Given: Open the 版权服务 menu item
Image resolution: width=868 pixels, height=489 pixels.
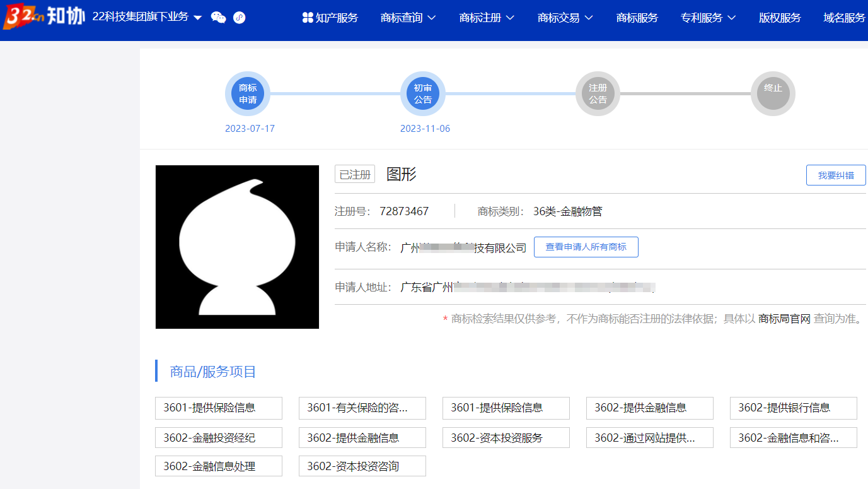Looking at the screenshot, I should tap(780, 18).
